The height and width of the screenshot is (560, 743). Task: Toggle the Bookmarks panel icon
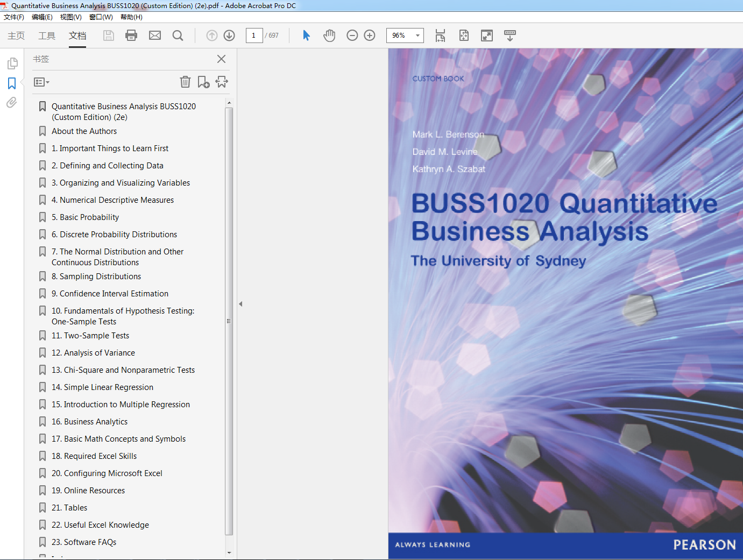coord(12,83)
